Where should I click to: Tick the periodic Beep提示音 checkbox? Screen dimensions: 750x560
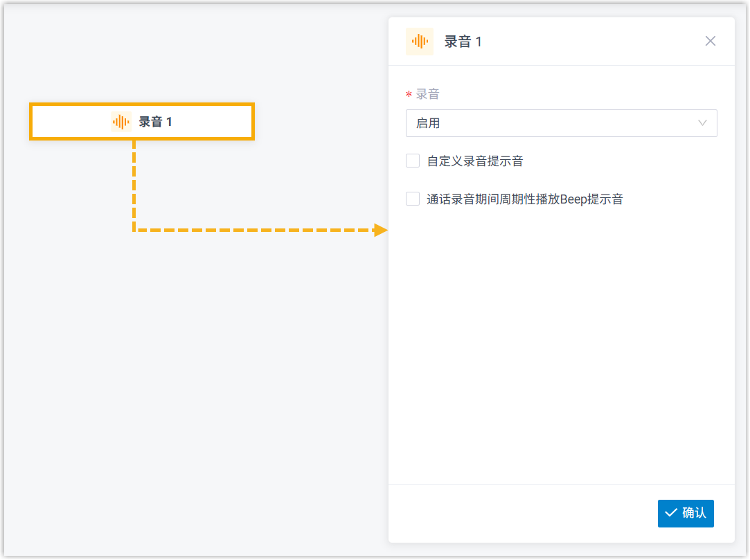coord(413,199)
